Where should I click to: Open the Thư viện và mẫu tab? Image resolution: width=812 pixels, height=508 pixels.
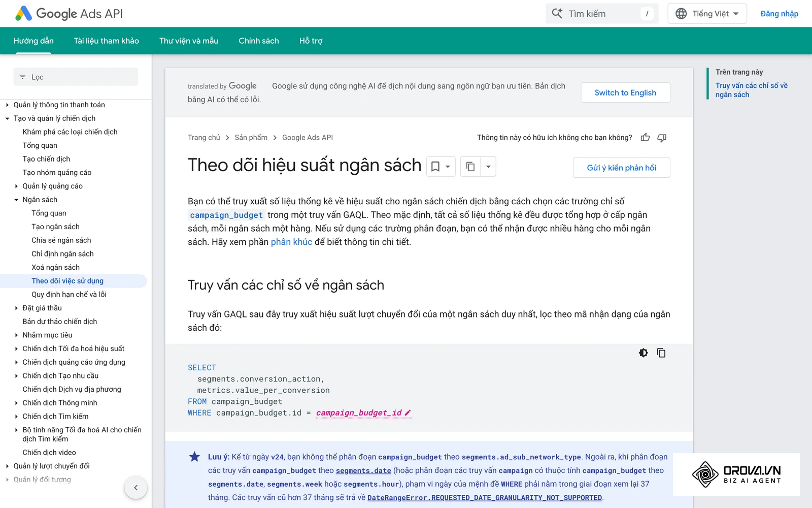(x=189, y=41)
